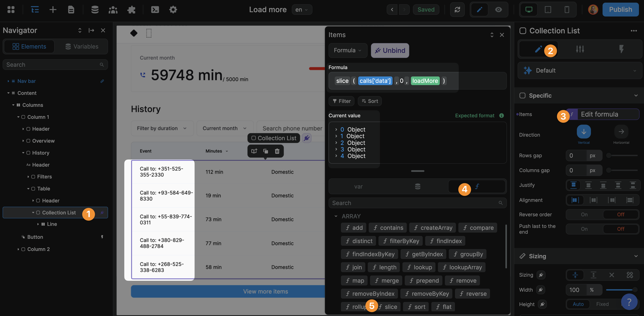The width and height of the screenshot is (644, 316).
Task: Click the trash delete icon above the table
Action: click(277, 151)
